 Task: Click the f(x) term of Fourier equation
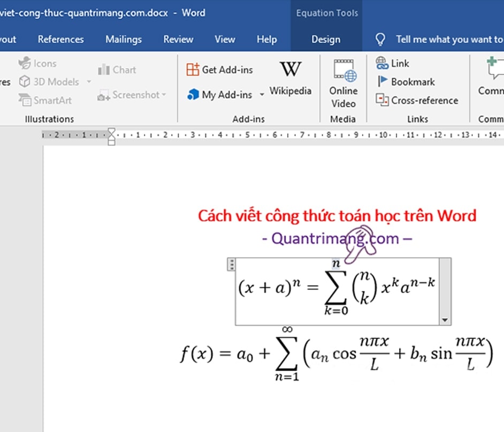click(196, 353)
